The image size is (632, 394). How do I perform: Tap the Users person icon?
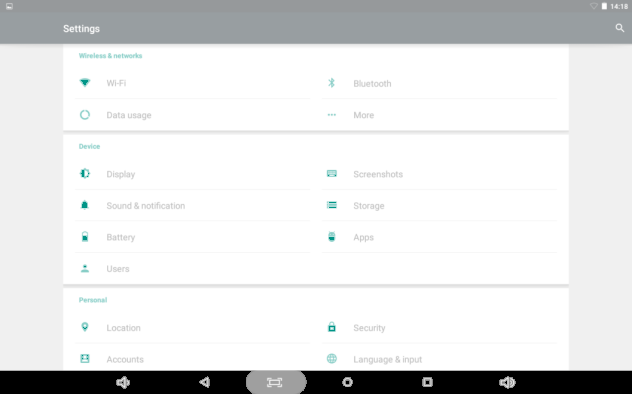tap(85, 268)
